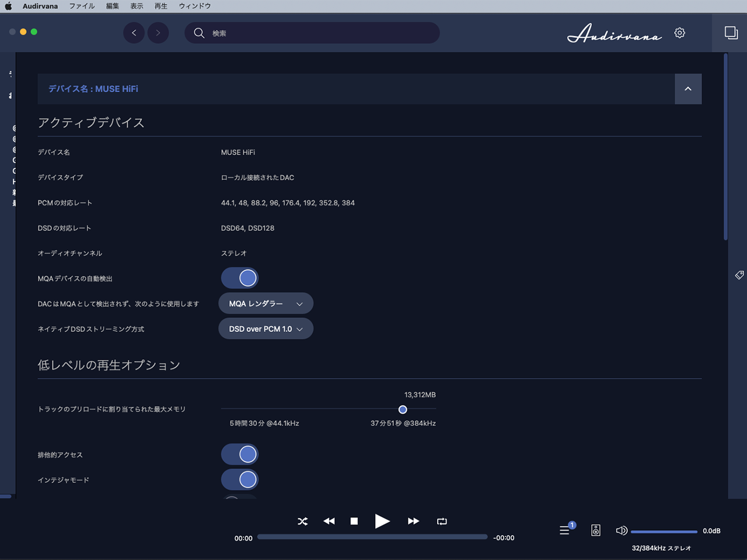Click the elapsed time 00:00
The width and height of the screenshot is (747, 560).
point(243,538)
